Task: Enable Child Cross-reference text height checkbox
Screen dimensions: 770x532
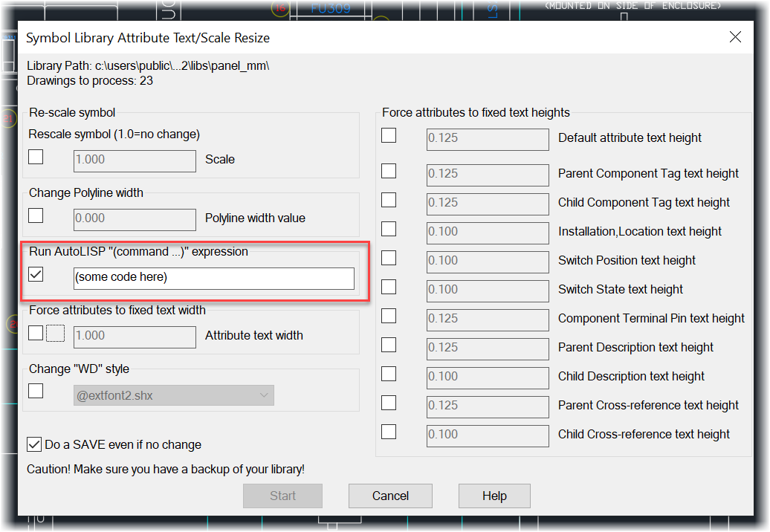Action: click(x=388, y=431)
